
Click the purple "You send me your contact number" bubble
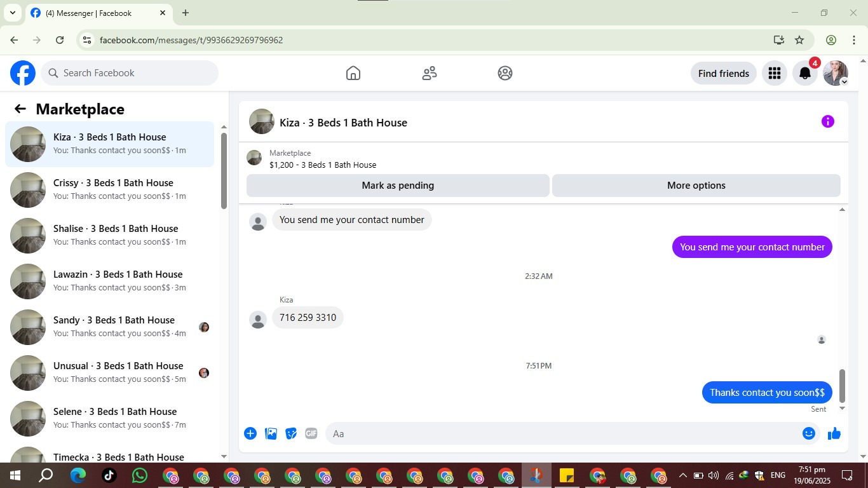752,247
